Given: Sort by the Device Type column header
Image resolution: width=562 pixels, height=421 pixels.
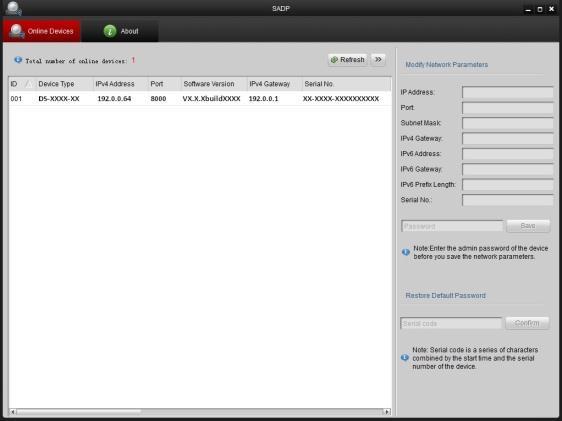Looking at the screenshot, I should pos(56,84).
